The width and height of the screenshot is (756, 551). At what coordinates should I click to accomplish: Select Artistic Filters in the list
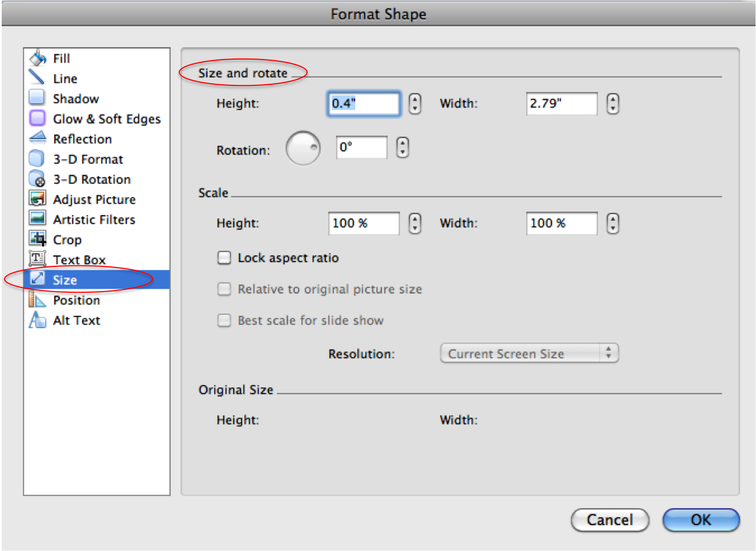[x=94, y=220]
